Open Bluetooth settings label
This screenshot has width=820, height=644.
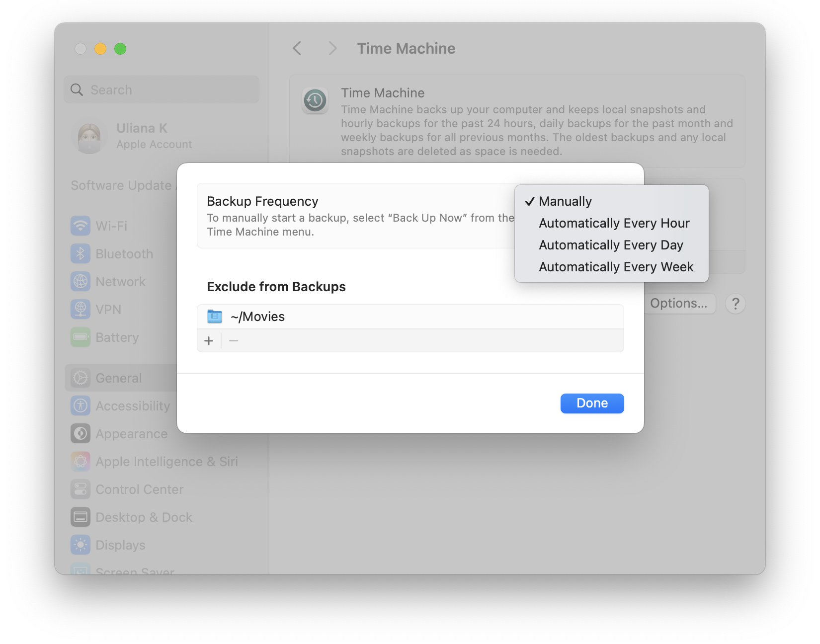click(x=124, y=254)
